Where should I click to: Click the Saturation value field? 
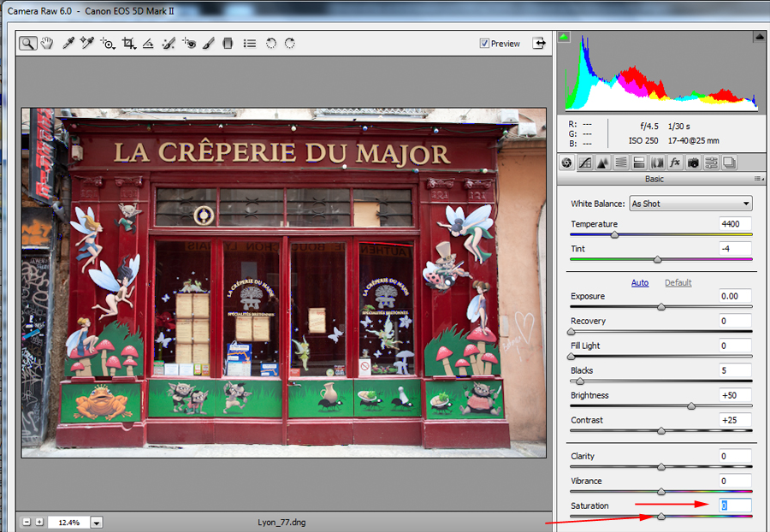pyautogui.click(x=735, y=505)
